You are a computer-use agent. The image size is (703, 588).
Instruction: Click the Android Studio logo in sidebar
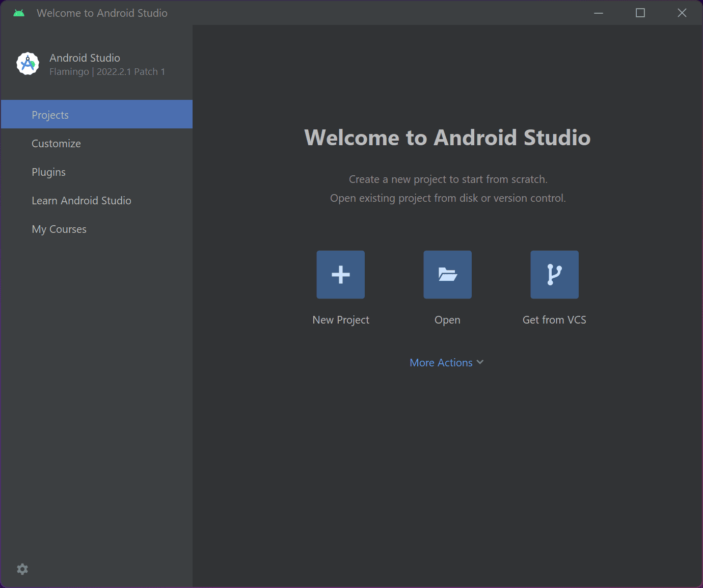click(28, 64)
